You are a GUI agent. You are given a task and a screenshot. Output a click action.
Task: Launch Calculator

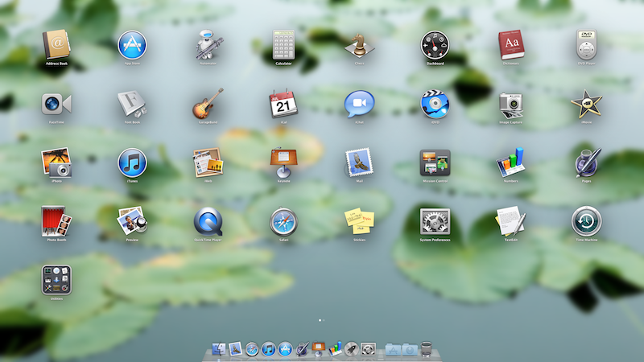pyautogui.click(x=284, y=44)
